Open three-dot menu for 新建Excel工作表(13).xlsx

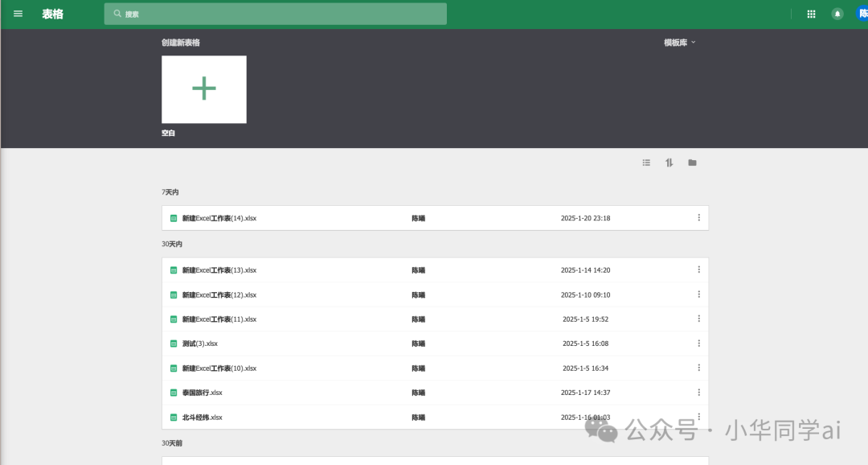[x=698, y=270]
